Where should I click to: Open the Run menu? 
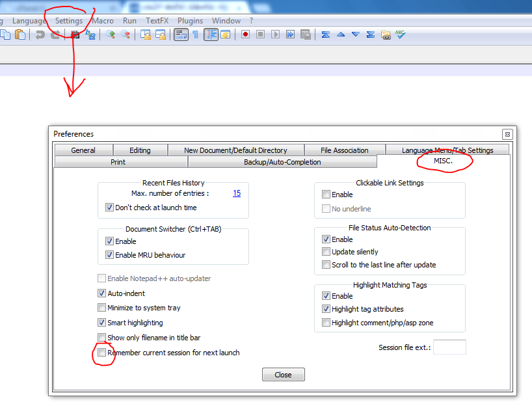pyautogui.click(x=129, y=21)
